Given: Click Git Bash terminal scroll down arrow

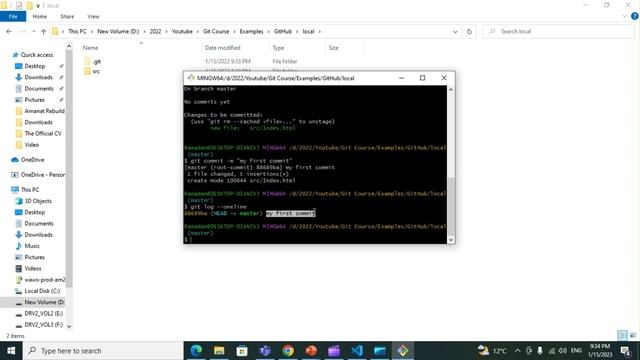Looking at the screenshot, I should point(451,240).
